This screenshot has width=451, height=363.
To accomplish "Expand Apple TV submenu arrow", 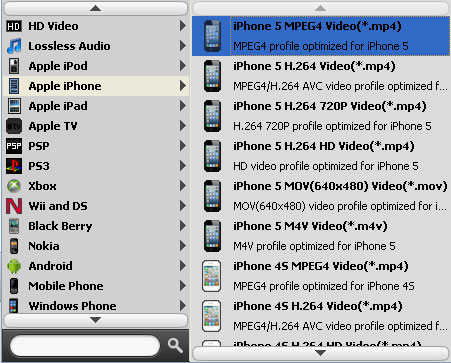I will (182, 126).
